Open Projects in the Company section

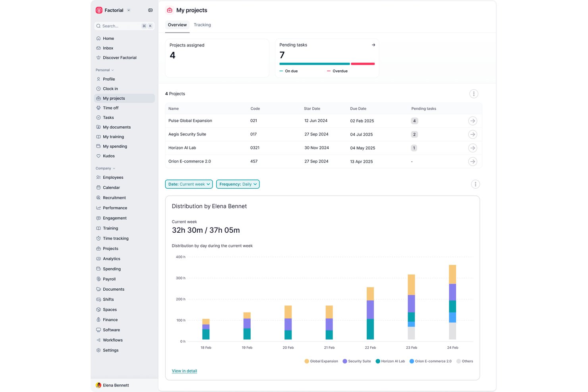(x=124, y=249)
